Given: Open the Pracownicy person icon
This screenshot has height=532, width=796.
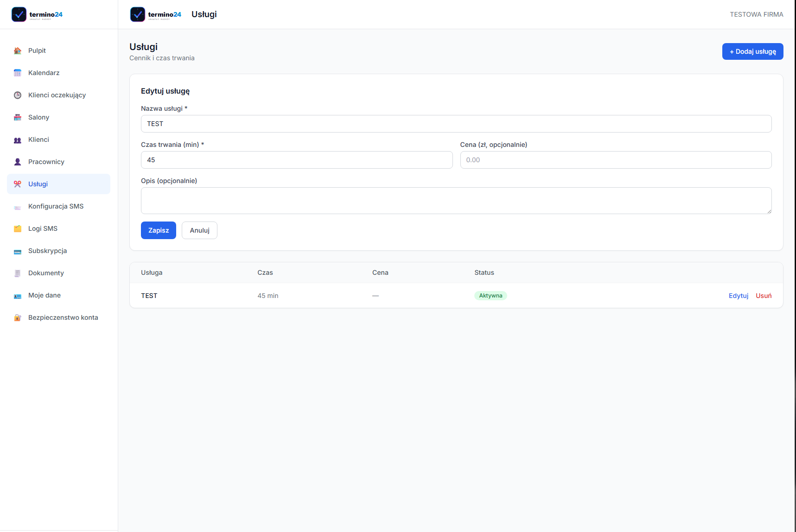Looking at the screenshot, I should [x=18, y=162].
